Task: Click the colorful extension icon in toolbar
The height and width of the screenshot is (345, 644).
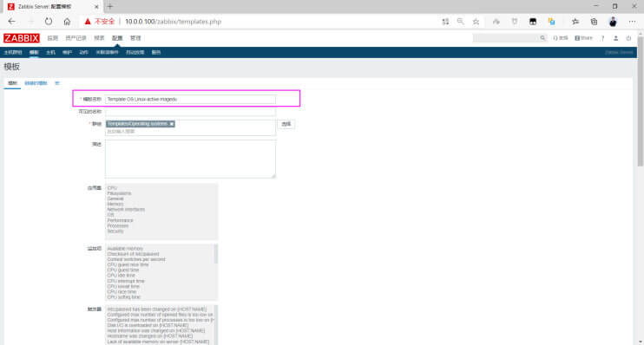Action: pyautogui.click(x=552, y=22)
